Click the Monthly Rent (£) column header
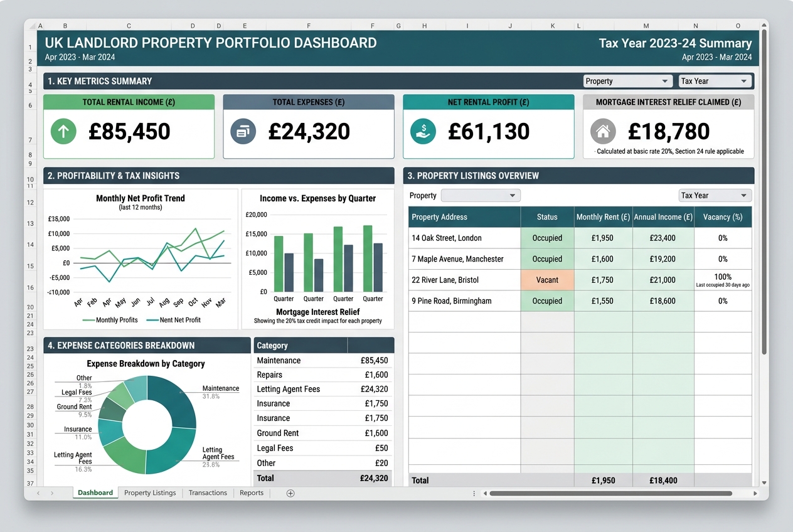Viewport: 793px width, 532px height. click(x=603, y=217)
